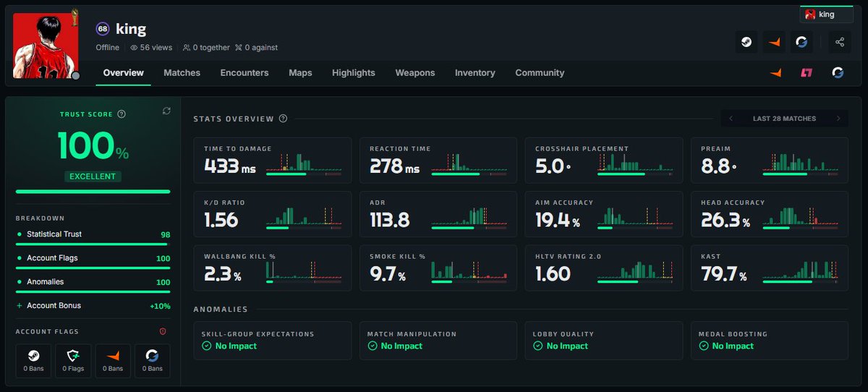
Task: Click the Anomalies breakdown row label
Action: [45, 282]
